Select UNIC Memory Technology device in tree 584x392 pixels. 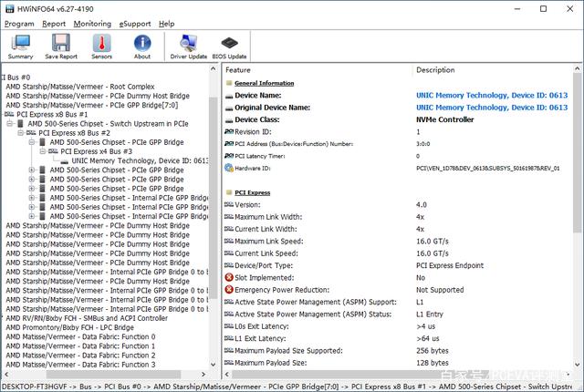tap(140, 160)
